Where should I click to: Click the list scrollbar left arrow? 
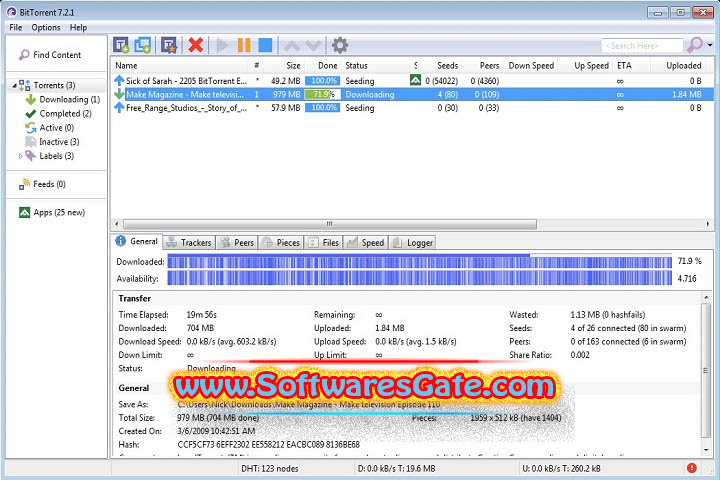pos(117,224)
